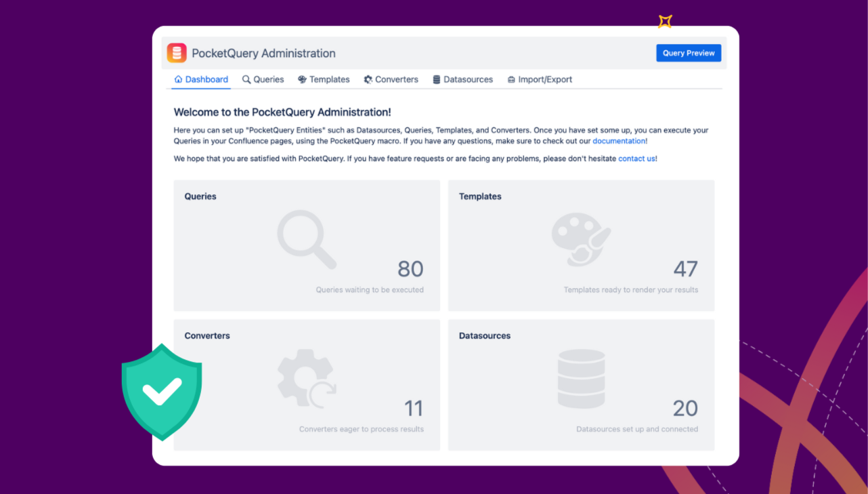
Task: Open the Converters tab
Action: click(396, 79)
